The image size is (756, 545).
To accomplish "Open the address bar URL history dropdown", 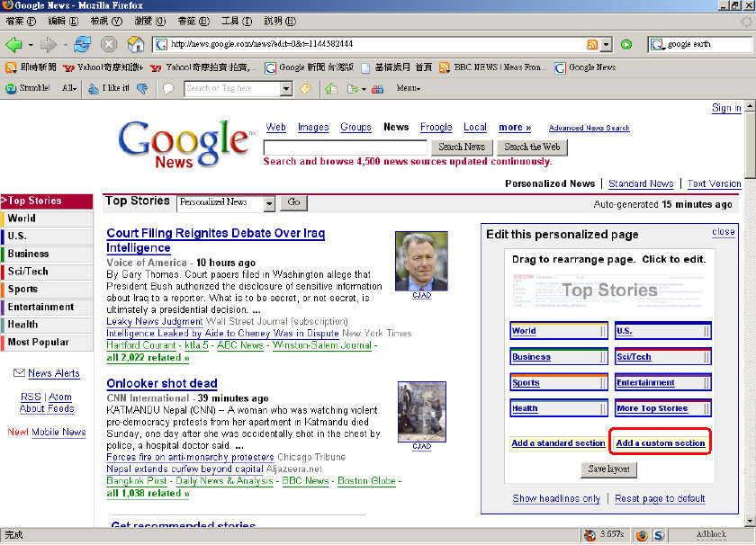I will click(x=607, y=45).
